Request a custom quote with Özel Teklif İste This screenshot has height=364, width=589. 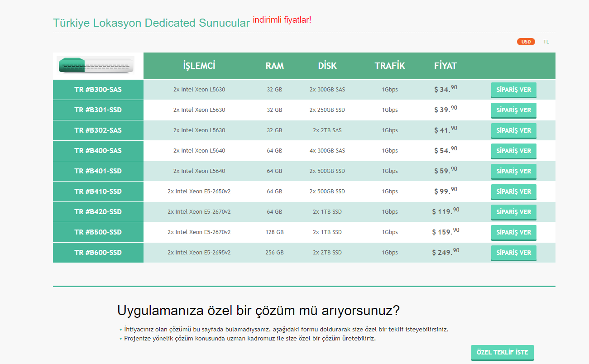point(503,353)
